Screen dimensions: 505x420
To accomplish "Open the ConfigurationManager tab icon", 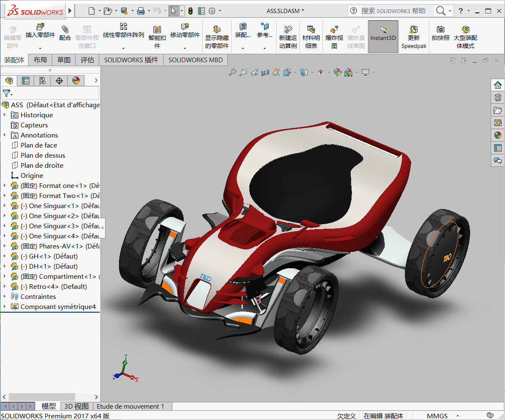I will (x=42, y=81).
